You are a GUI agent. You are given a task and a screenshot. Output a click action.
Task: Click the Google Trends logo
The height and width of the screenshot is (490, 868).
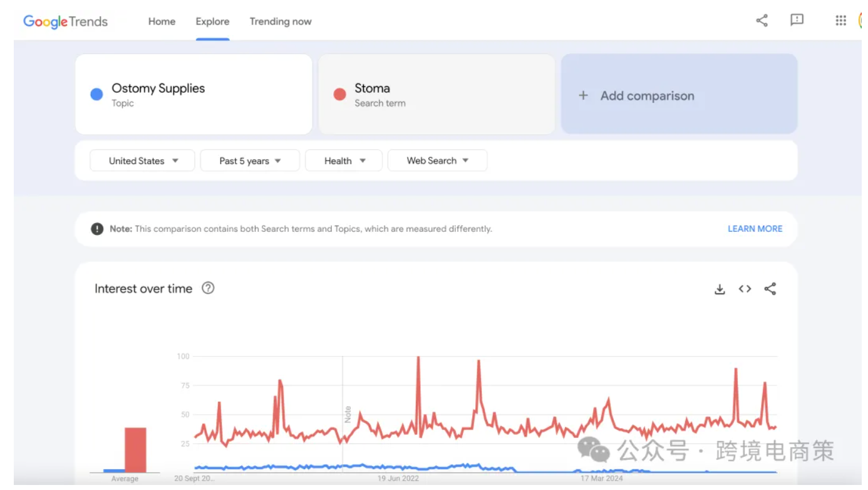tap(66, 21)
